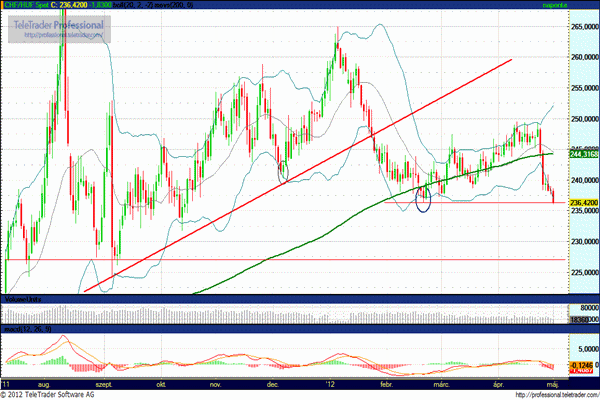Click the green 244,3168 moving average tag

(x=583, y=154)
